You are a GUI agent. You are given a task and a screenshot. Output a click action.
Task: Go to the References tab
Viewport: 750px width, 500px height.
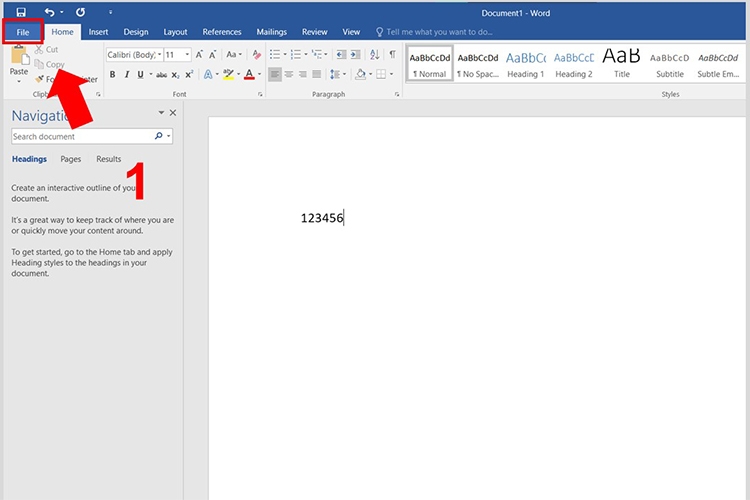point(221,32)
